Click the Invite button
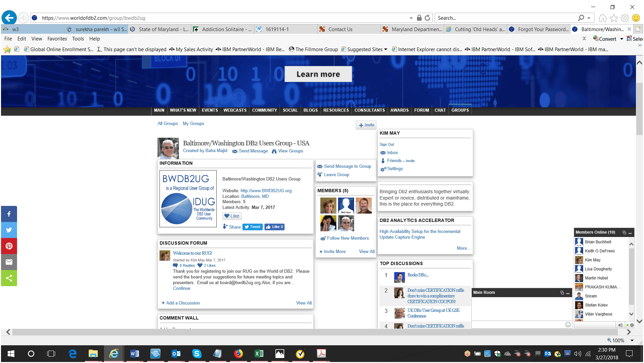This screenshot has height=363, width=644. (366, 125)
